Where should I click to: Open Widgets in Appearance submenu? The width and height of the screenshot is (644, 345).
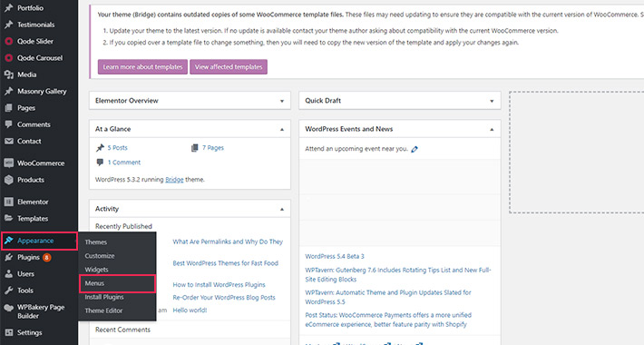coord(96,270)
